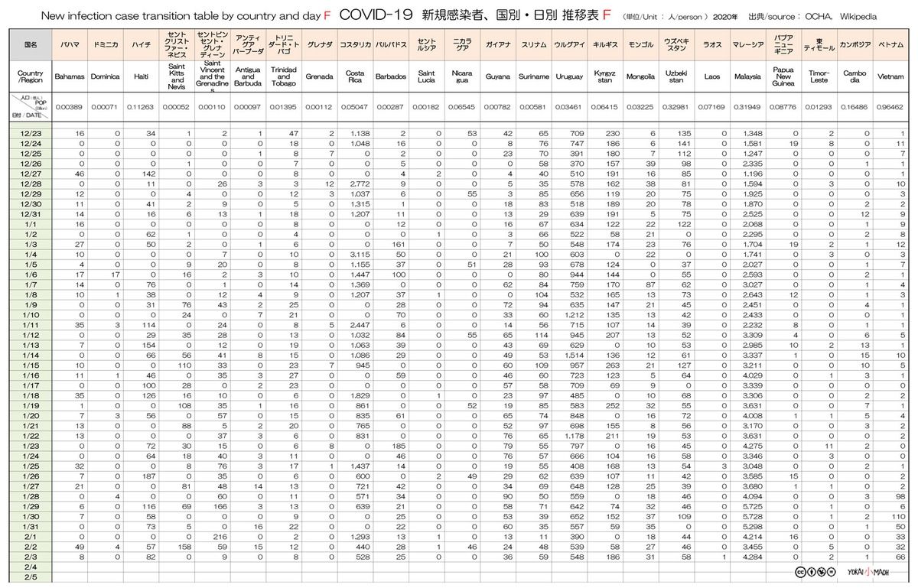Click the '2/5' empty date row label
This screenshot has width=918, height=588.
(x=31, y=576)
